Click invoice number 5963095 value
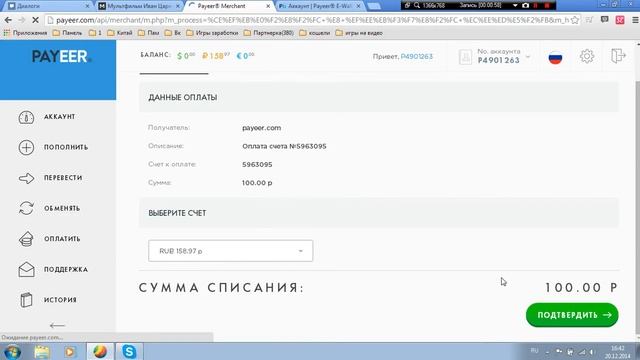The height and width of the screenshot is (360, 640). pos(257,164)
